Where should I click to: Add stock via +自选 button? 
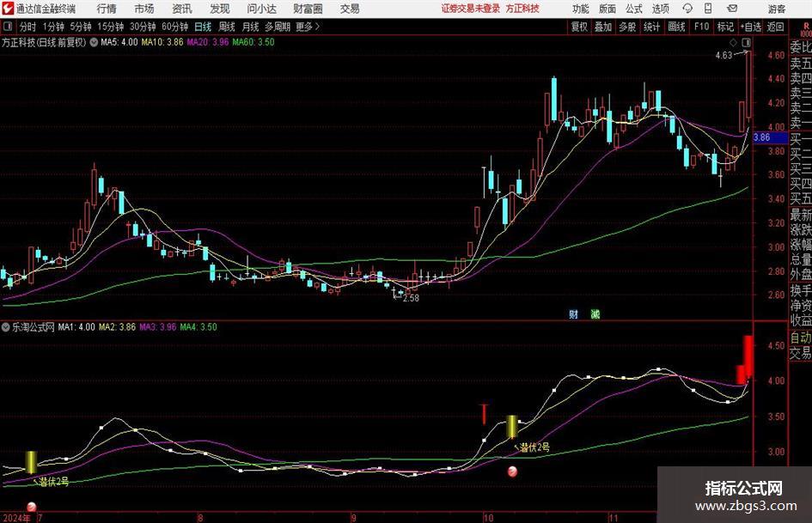750,27
